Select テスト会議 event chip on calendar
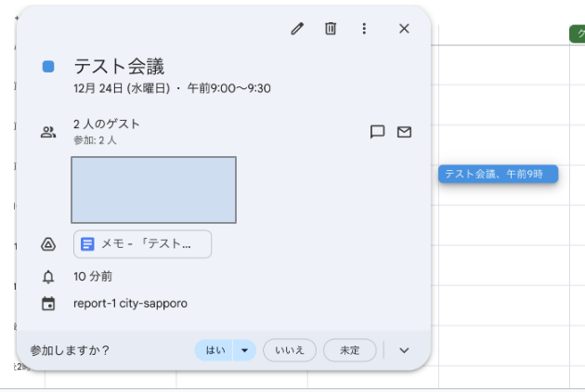 coord(498,174)
